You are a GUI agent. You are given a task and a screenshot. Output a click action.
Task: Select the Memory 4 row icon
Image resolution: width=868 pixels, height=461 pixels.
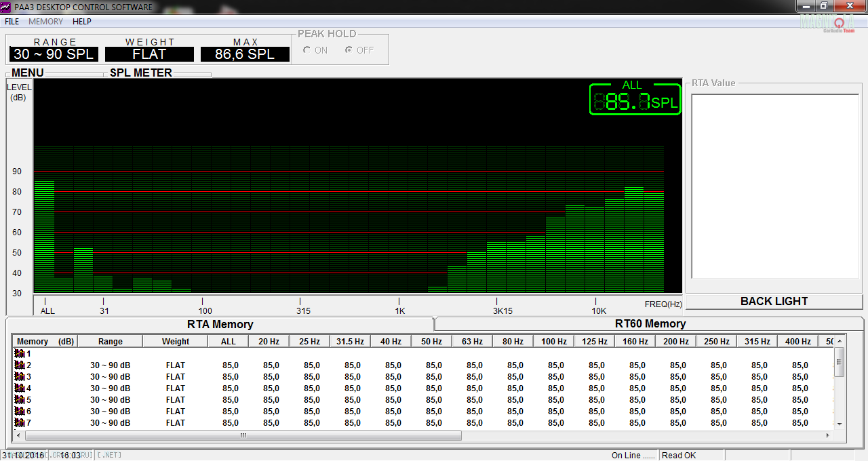20,388
